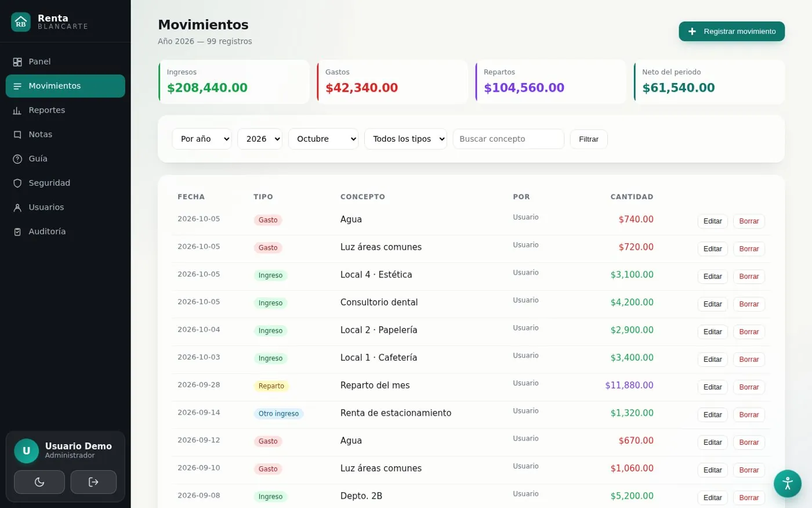Screen dimensions: 812x508
Task: Click the Repartos summary card
Action: pyautogui.click(x=551, y=82)
